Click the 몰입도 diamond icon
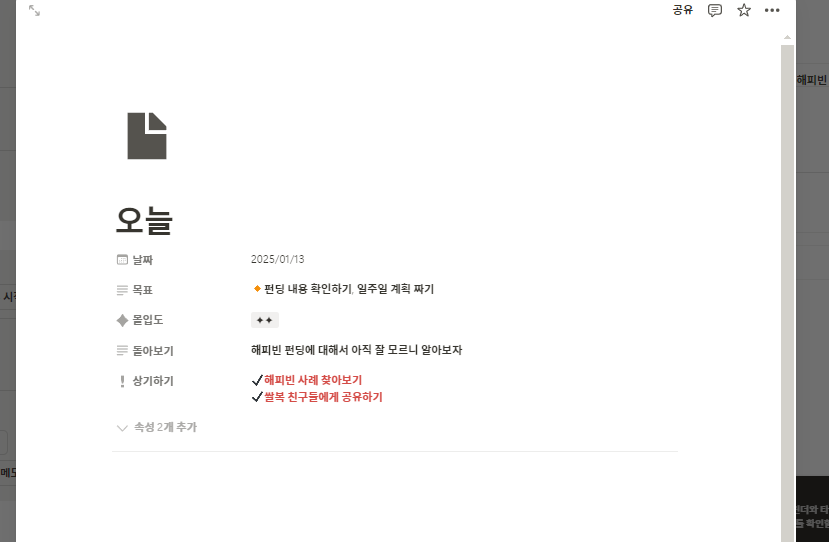The image size is (829, 542). pyautogui.click(x=122, y=320)
